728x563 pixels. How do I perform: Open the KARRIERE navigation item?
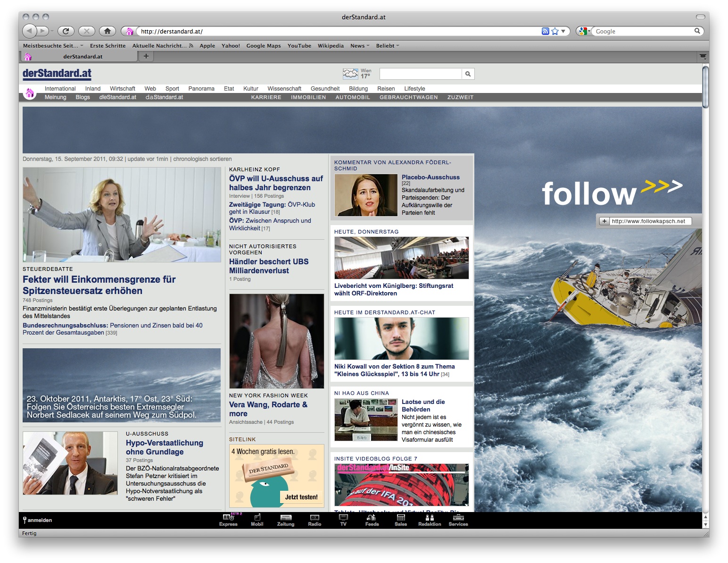pyautogui.click(x=266, y=97)
